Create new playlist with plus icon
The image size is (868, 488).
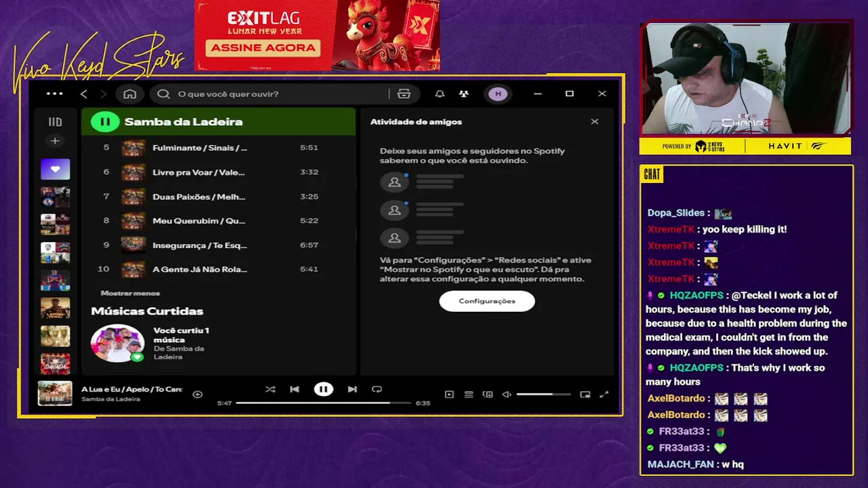(x=55, y=141)
